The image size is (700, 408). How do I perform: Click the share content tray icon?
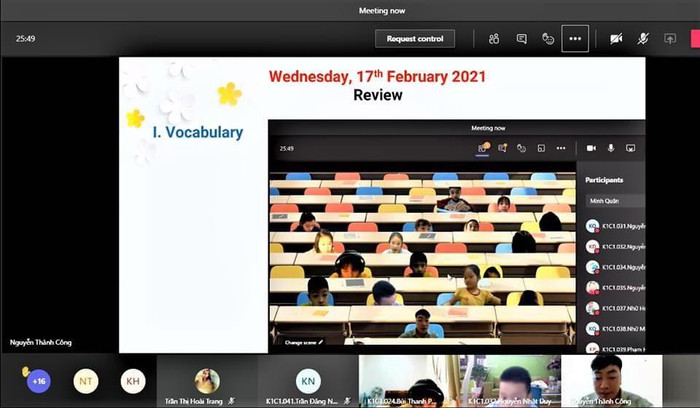tap(670, 39)
